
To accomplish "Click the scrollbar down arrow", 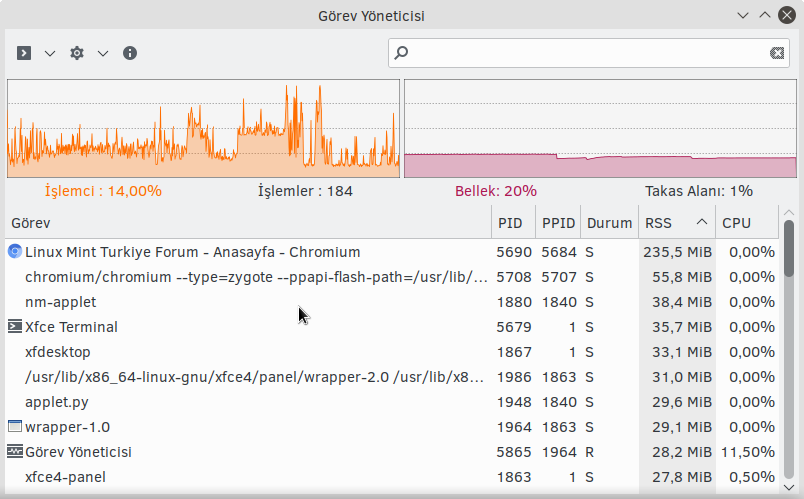I will [x=789, y=487].
